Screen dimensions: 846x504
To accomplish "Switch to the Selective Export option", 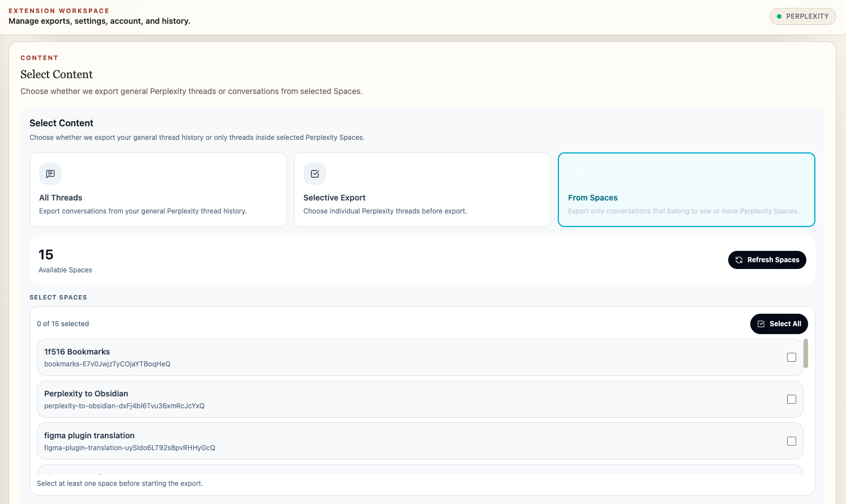I will (422, 190).
